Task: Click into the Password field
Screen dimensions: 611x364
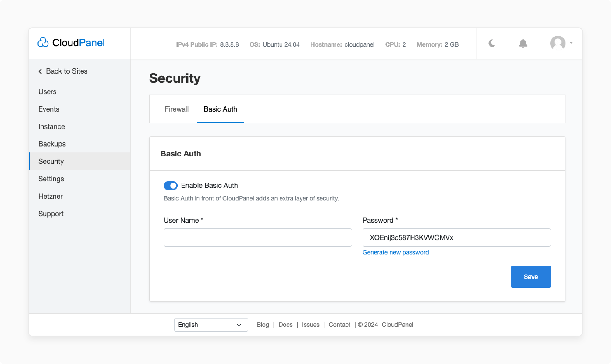Action: [x=457, y=237]
